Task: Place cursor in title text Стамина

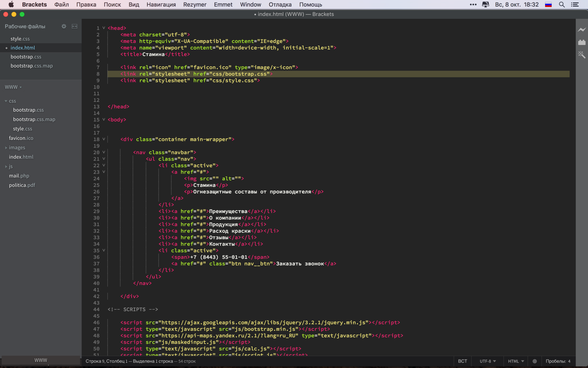Action: (153, 54)
